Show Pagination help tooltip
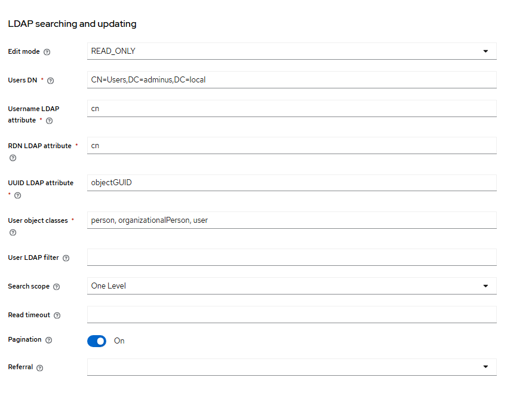 [49, 340]
